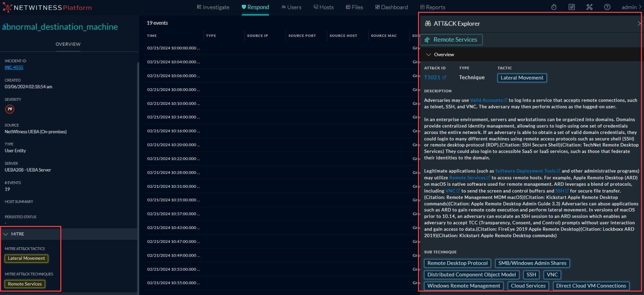644x295 pixels.
Task: Select the SSH sub technique button
Action: (531, 275)
